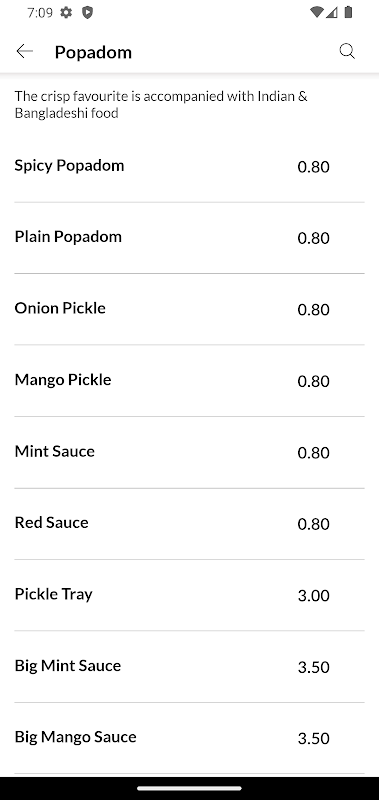Add Mint Sauce item
379x800 pixels.
189,453
